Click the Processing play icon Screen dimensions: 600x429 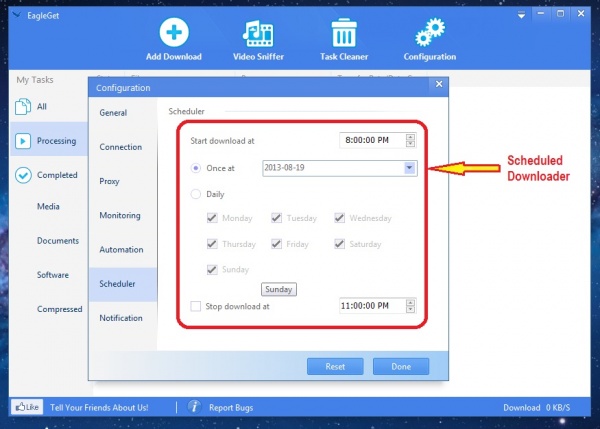pyautogui.click(x=23, y=141)
